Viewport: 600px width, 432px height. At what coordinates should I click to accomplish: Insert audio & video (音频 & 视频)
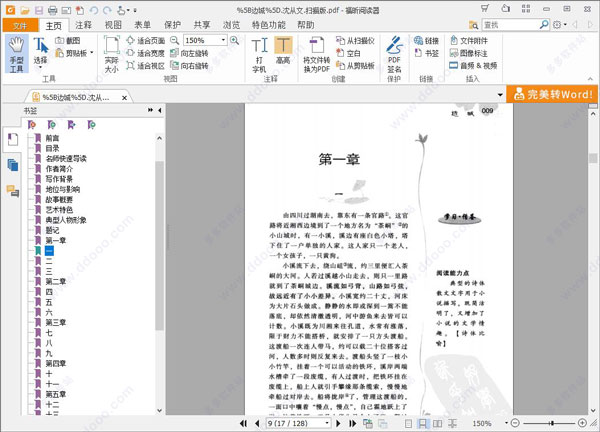point(473,66)
